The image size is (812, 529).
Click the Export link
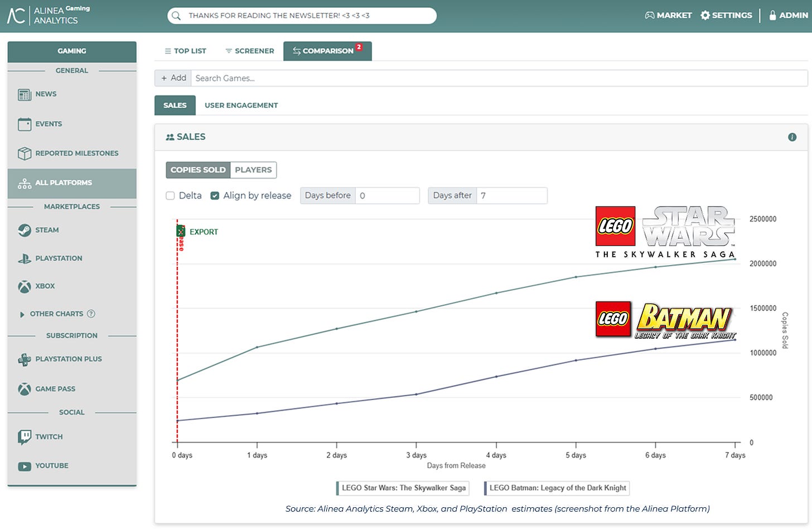204,232
